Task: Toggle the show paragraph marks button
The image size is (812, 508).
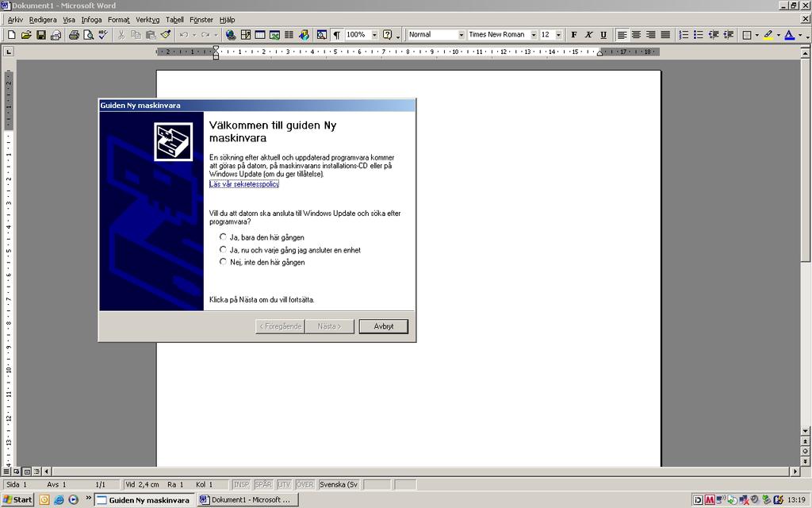Action: coord(336,35)
